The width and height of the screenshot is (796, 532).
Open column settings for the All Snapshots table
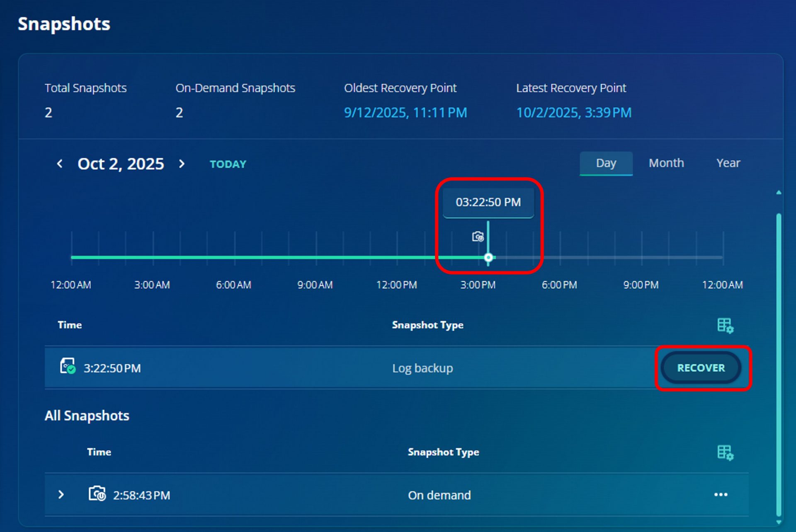click(x=725, y=452)
